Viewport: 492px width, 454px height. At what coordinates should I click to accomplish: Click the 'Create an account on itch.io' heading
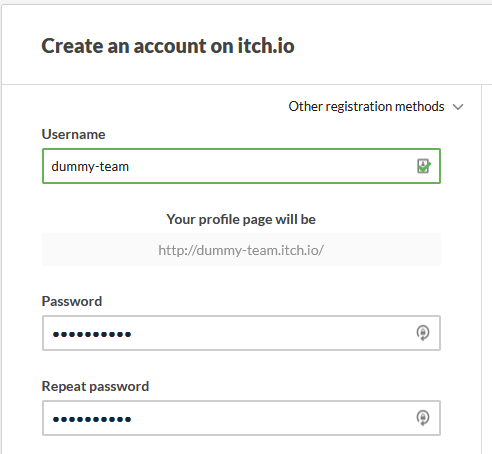tap(168, 46)
